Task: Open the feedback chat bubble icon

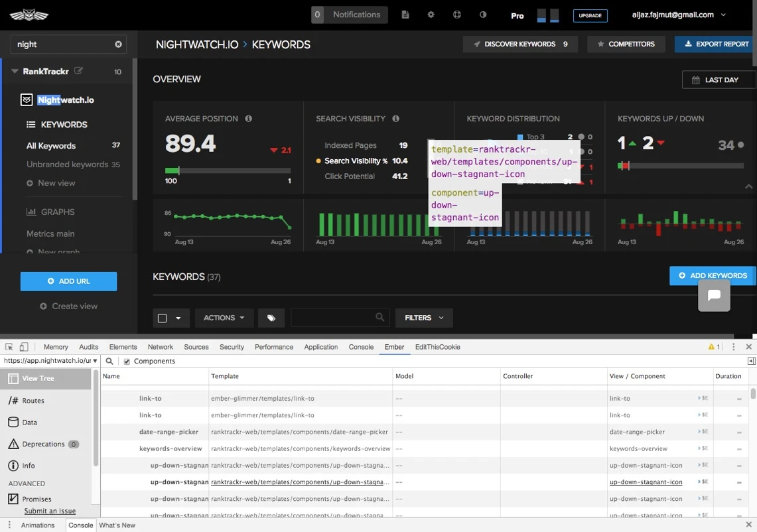Action: pyautogui.click(x=714, y=297)
